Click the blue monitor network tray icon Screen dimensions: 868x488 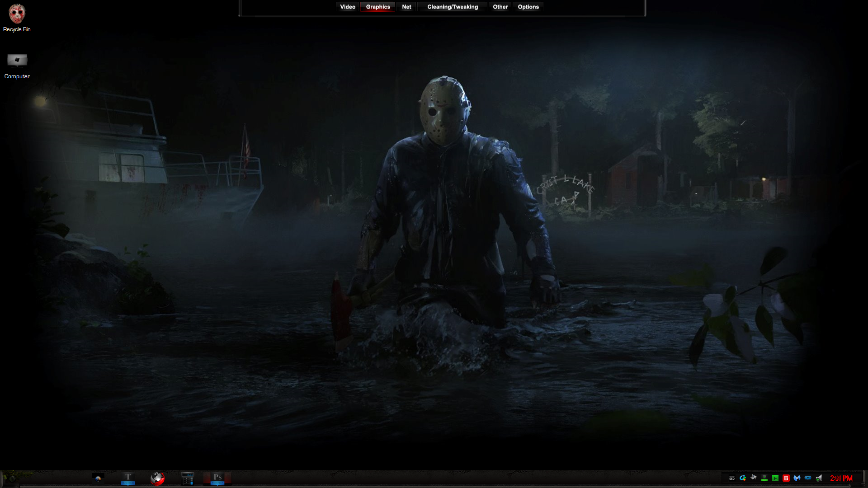[x=808, y=478]
